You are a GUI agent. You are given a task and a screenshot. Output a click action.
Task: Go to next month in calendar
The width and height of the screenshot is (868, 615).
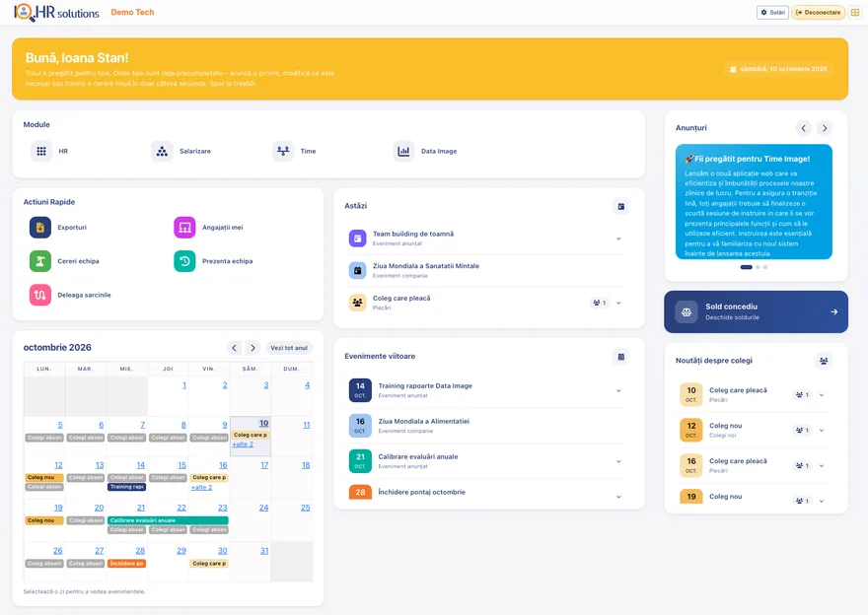point(253,348)
